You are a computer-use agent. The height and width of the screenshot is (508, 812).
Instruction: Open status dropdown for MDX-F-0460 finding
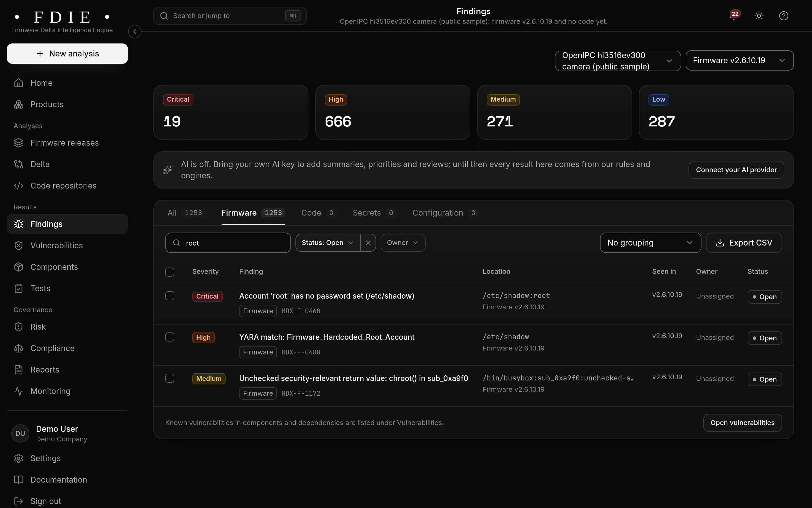[764, 297]
